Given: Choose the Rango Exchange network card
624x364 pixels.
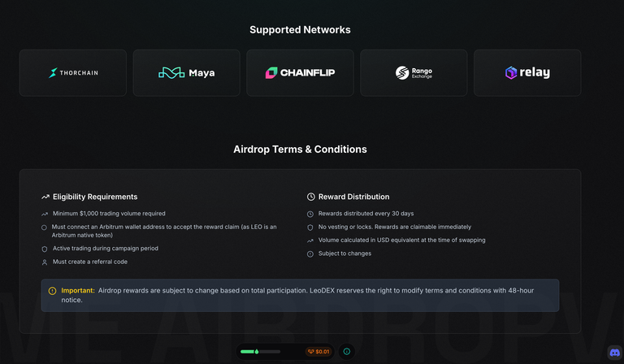Looking at the screenshot, I should tap(414, 73).
